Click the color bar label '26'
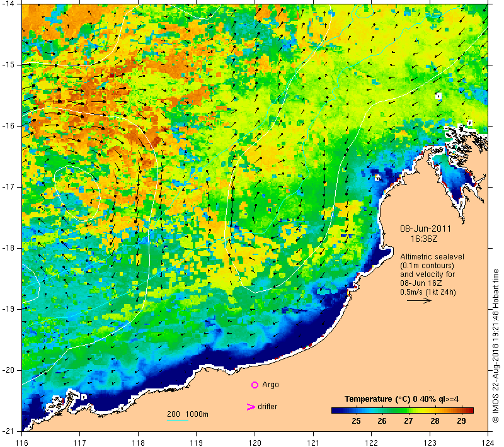504x447 pixels. [382, 421]
